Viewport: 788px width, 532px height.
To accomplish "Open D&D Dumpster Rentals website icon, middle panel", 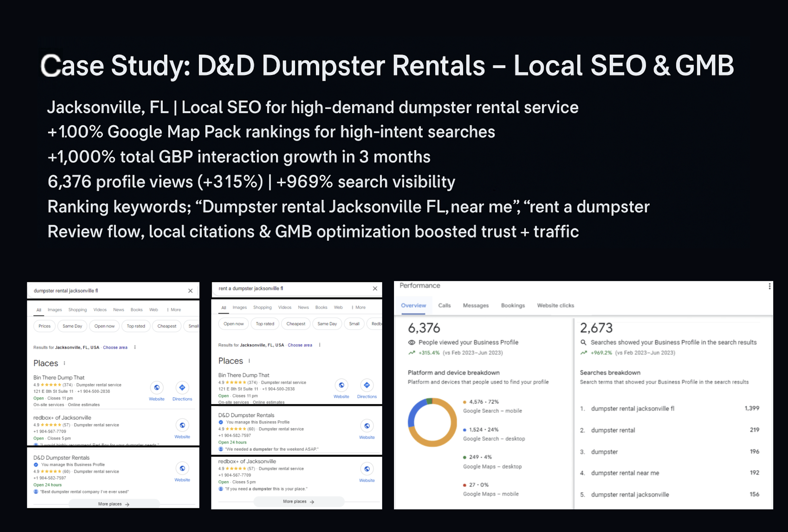I will click(367, 426).
